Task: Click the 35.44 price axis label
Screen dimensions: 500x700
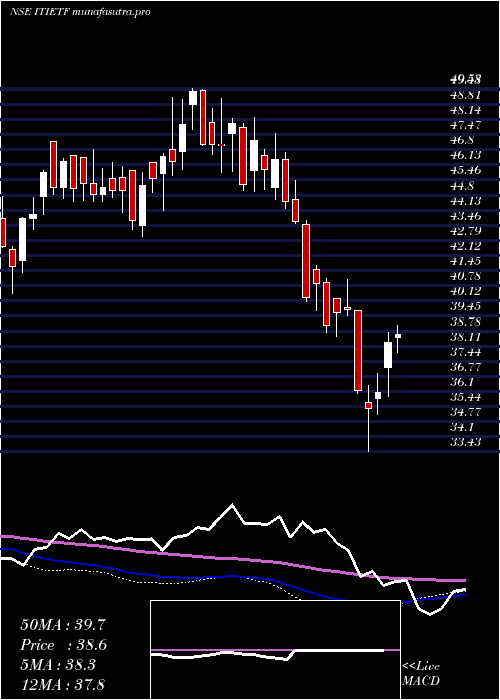Action: pyautogui.click(x=466, y=397)
